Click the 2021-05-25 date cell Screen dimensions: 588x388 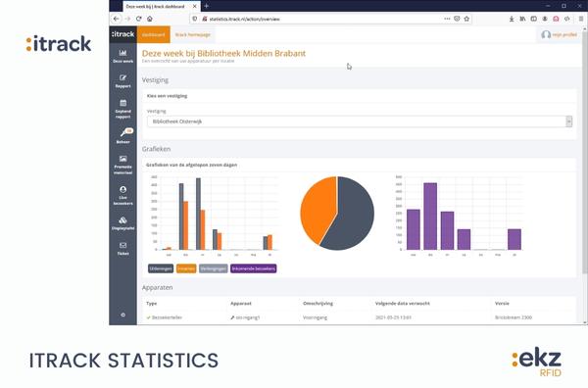tap(393, 317)
